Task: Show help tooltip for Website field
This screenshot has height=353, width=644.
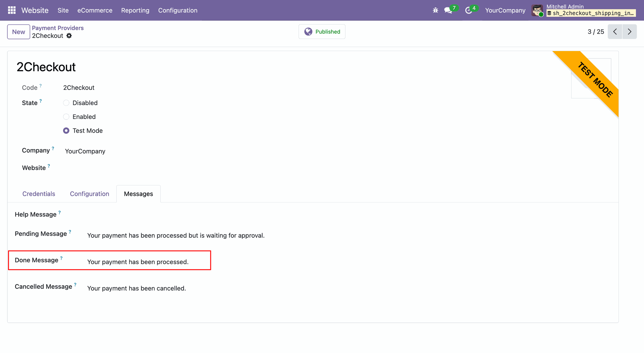Action: click(x=49, y=166)
